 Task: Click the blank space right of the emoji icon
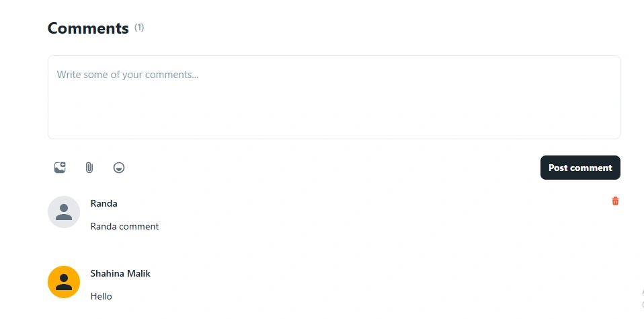pyautogui.click(x=329, y=168)
